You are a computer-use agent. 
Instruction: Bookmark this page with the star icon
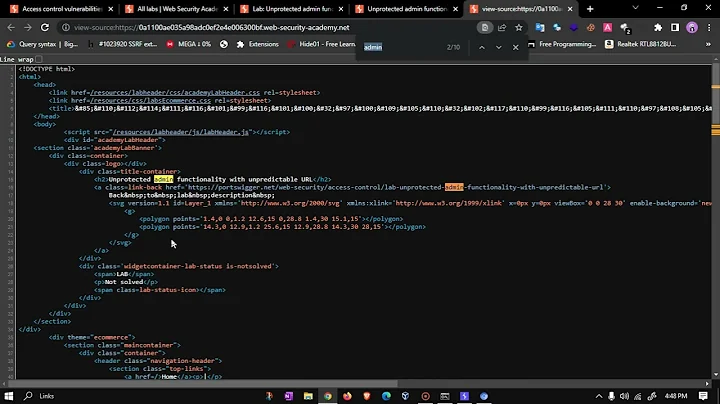(x=519, y=28)
